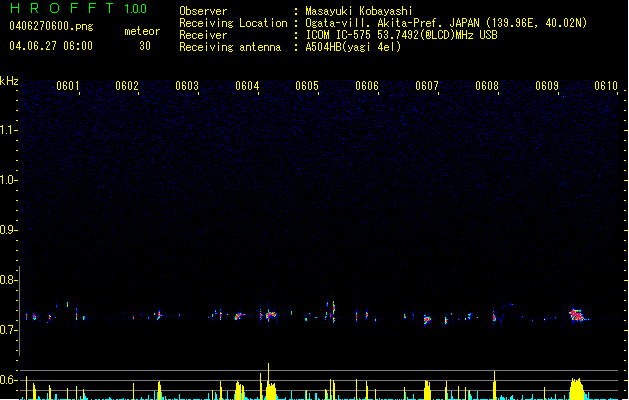The height and width of the screenshot is (400, 629).
Task: Click the 1.0 kHz frequency axis label
Action: pos(8,179)
